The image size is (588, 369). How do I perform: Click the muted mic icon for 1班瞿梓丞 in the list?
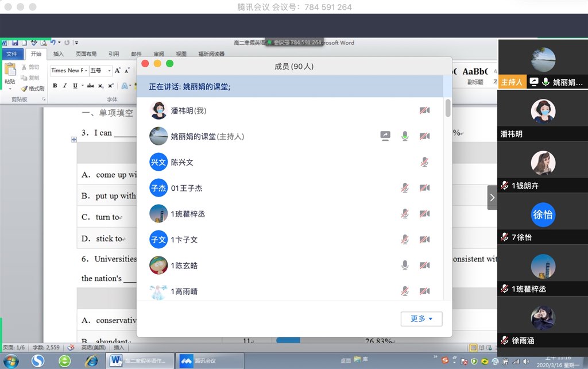point(405,214)
